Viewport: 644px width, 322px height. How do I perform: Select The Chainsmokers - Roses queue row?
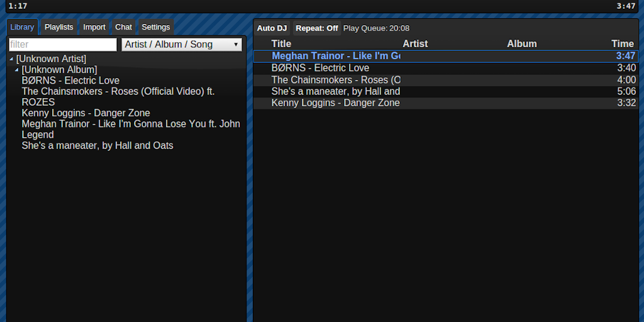[x=446, y=80]
